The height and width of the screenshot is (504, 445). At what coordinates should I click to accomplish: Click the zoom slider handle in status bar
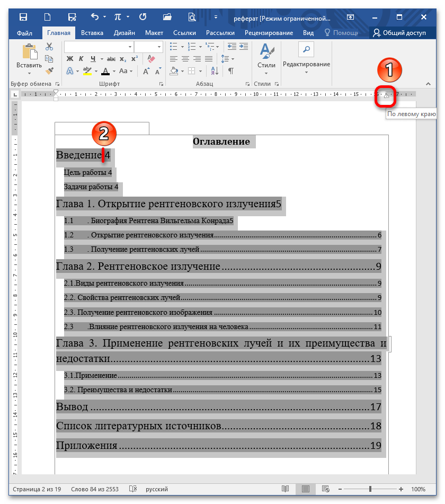point(370,489)
